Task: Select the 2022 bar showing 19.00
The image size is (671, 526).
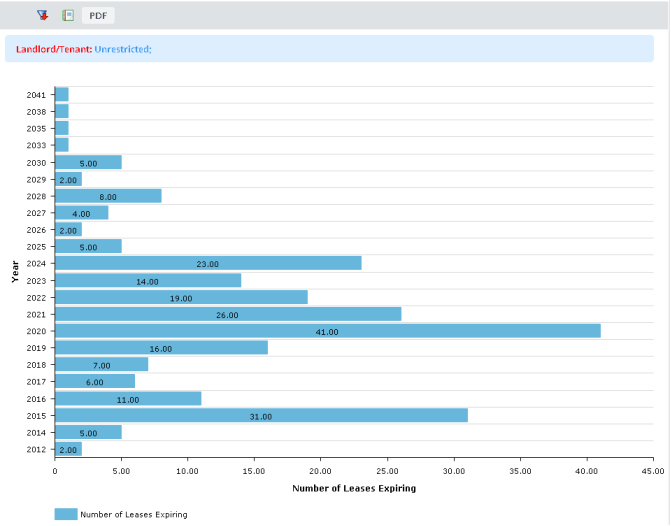Action: pyautogui.click(x=181, y=297)
